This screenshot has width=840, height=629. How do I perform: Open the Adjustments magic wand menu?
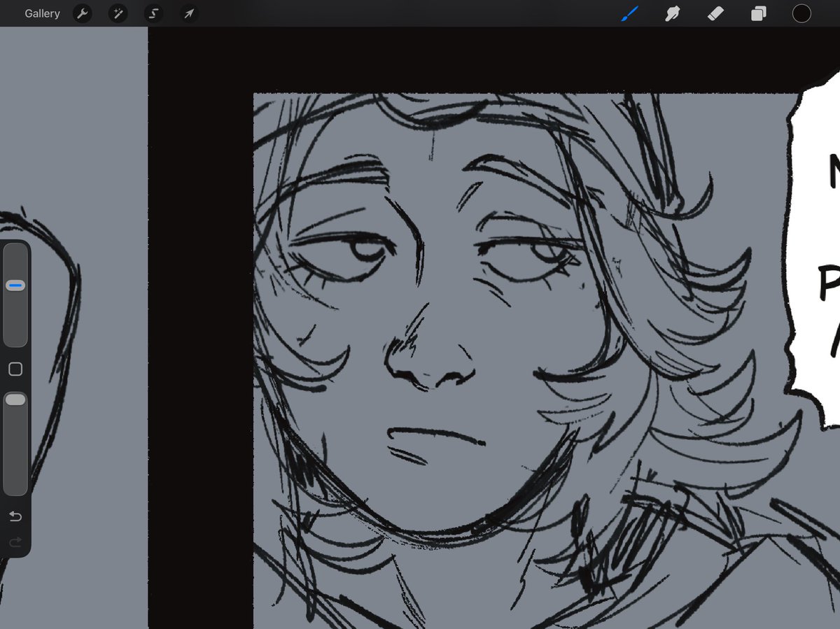tap(118, 13)
